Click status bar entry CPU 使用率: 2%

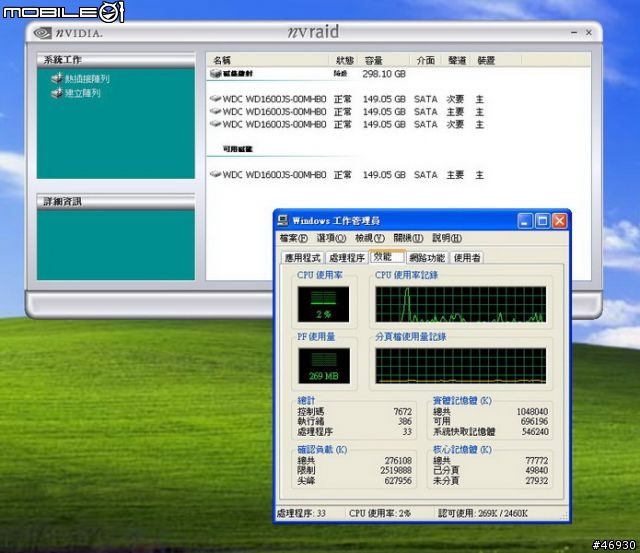click(380, 513)
